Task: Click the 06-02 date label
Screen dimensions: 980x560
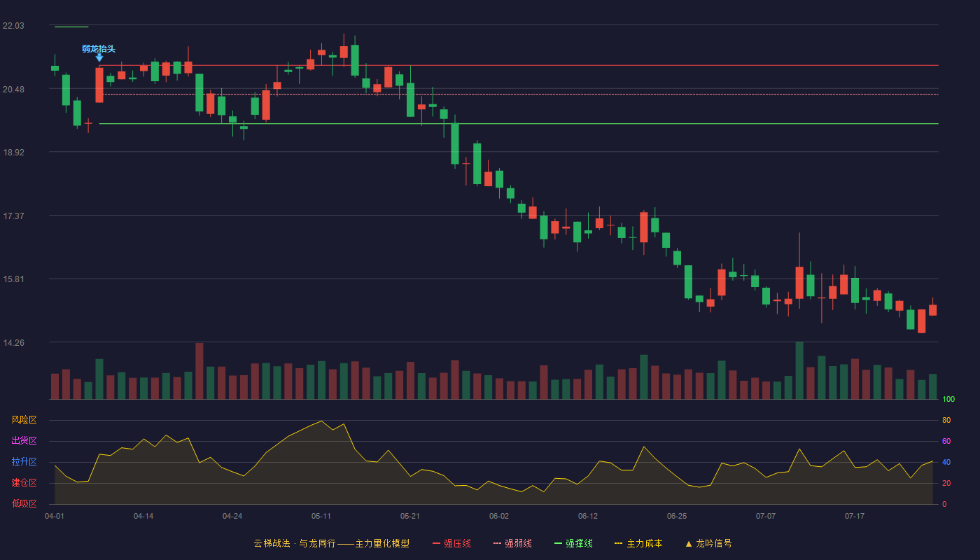Action: [499, 516]
